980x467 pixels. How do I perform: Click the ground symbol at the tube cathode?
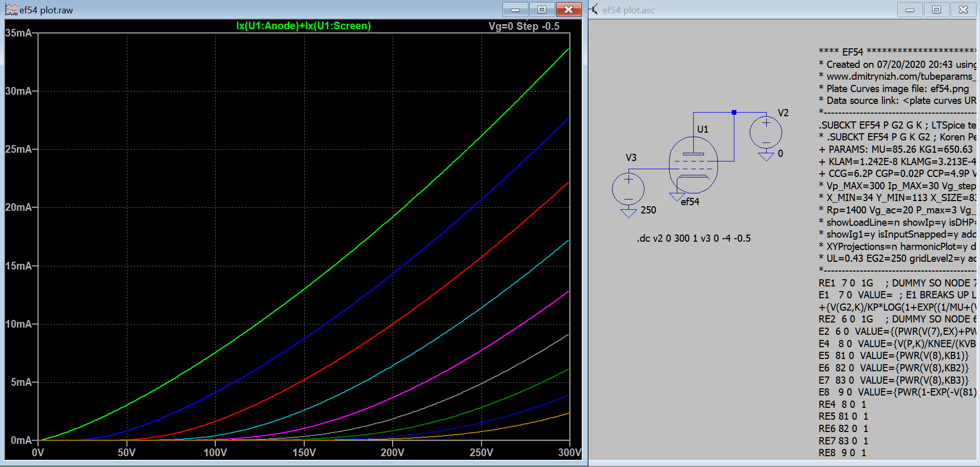click(x=677, y=196)
